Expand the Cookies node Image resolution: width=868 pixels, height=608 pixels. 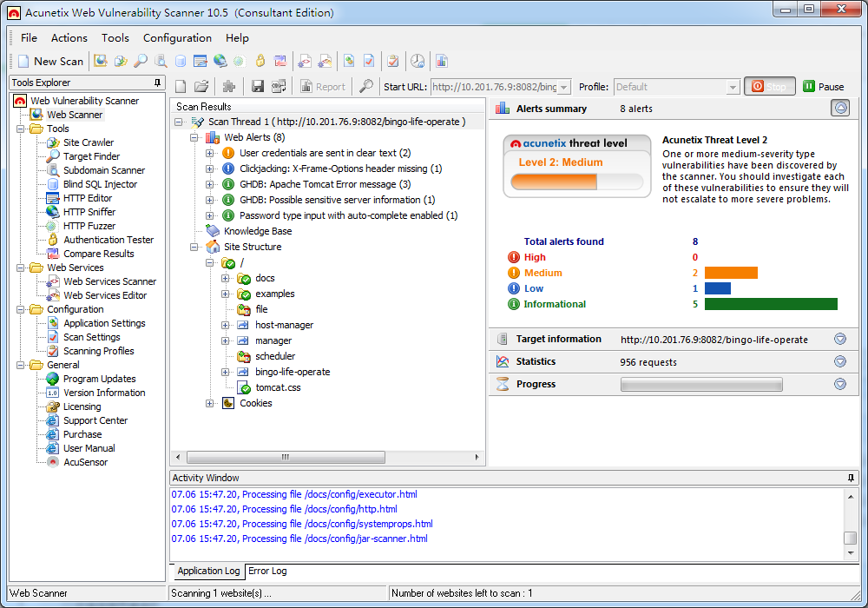click(209, 403)
